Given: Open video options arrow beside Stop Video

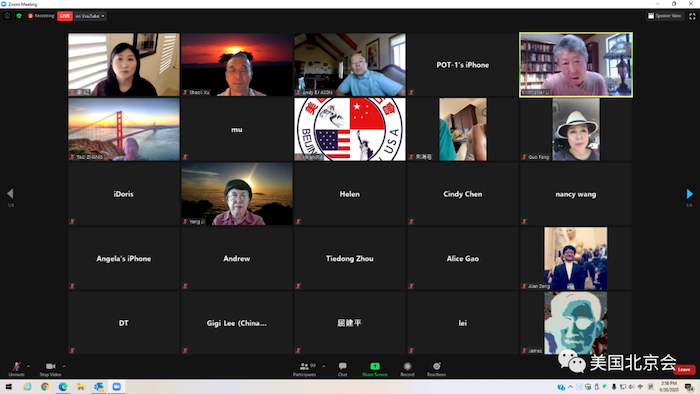Looking at the screenshot, I should (64, 366).
